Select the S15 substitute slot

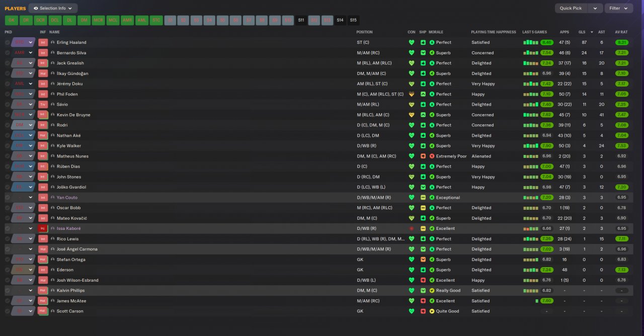point(353,20)
